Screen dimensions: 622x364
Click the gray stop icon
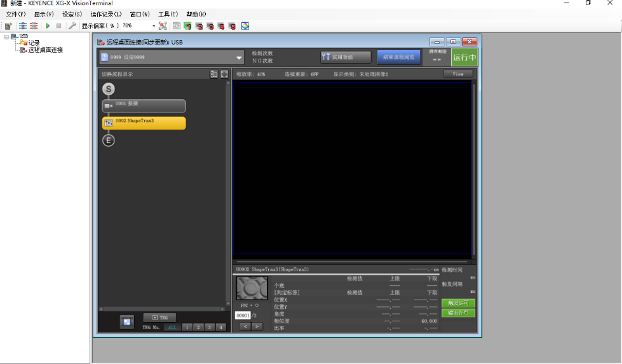pos(59,26)
